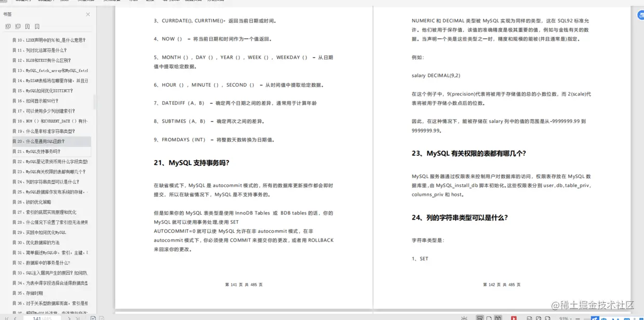
Task: Open bookmark 23、MySQL有关权限的表都有哪几个?
Action: [51, 172]
